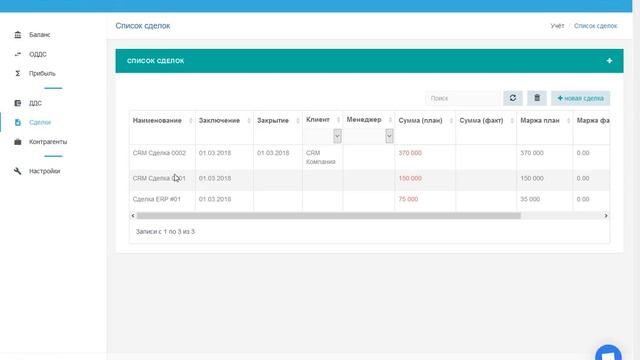The image size is (640, 360).
Task: Select the Сделка ERP #01 row name
Action: pos(156,199)
